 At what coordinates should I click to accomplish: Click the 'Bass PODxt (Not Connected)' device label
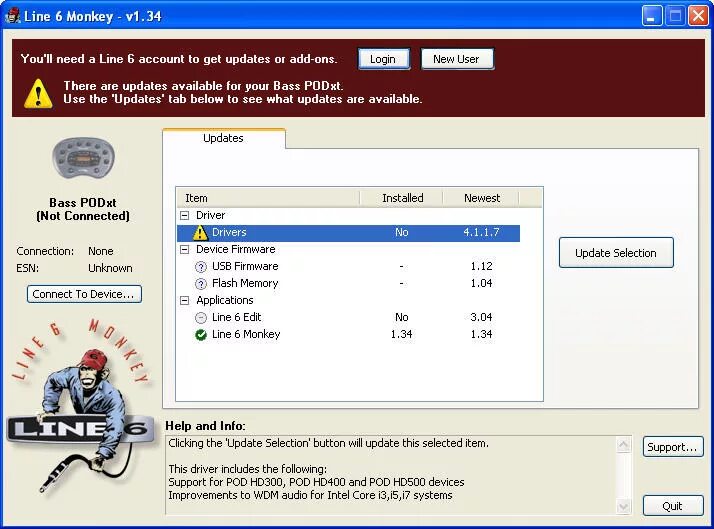pos(83,209)
